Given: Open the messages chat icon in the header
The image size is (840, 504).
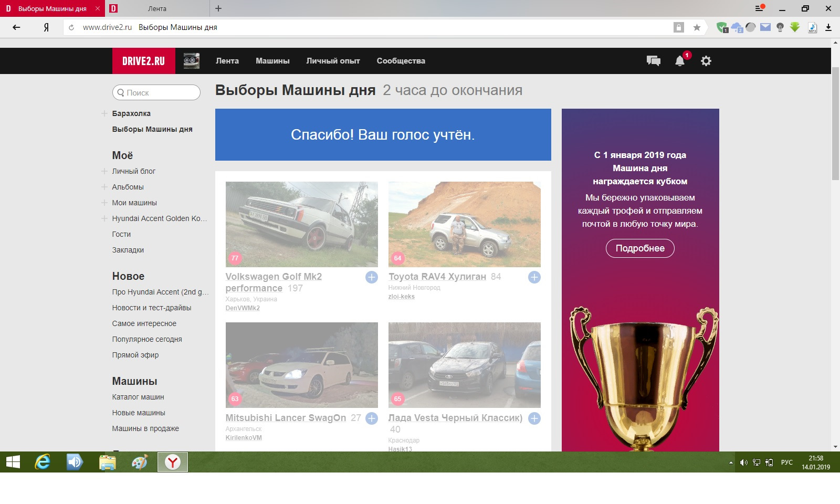Looking at the screenshot, I should point(654,61).
